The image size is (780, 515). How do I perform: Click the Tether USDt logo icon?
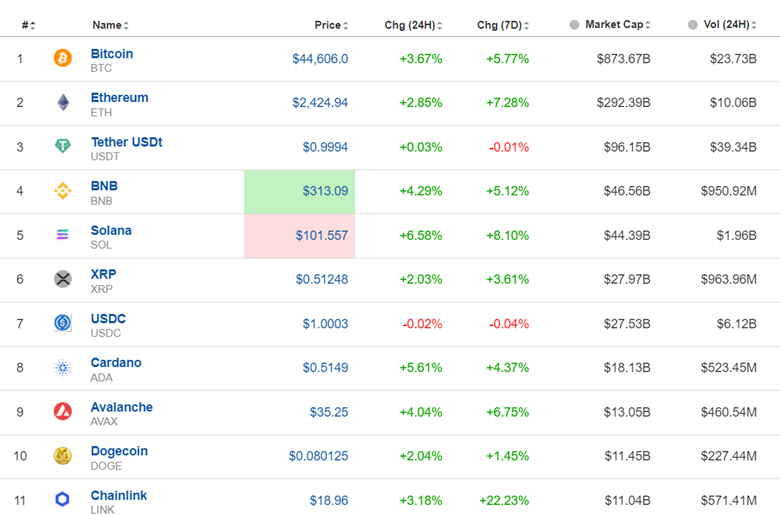[x=63, y=146]
